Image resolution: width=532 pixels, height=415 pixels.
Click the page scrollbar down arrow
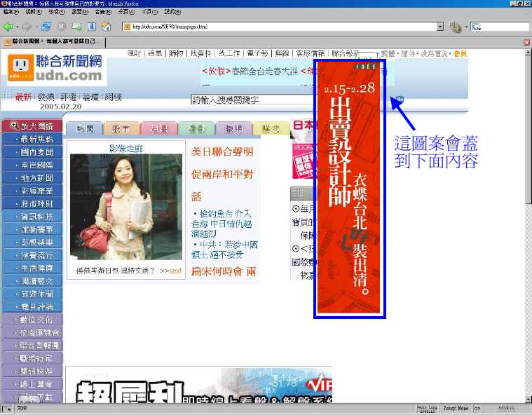528,400
